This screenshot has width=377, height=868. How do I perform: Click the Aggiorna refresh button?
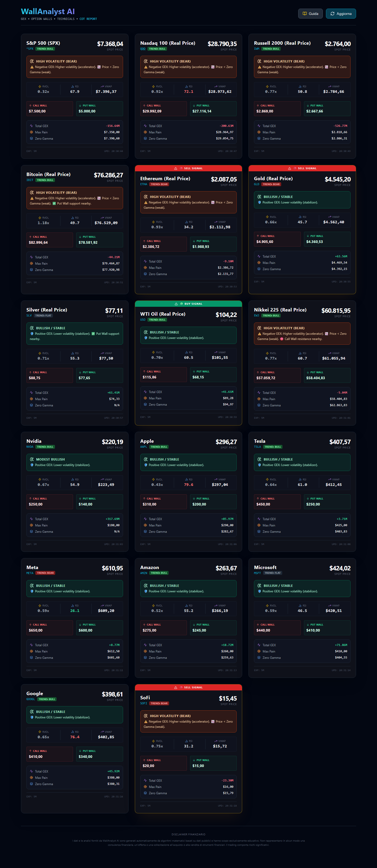coord(341,14)
